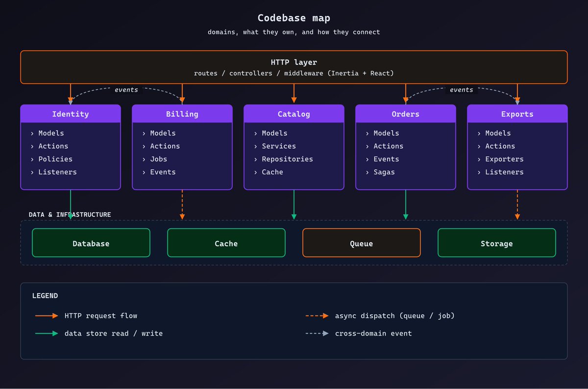Expand Exporters under Exports
The height and width of the screenshot is (389, 588).
tap(500, 159)
